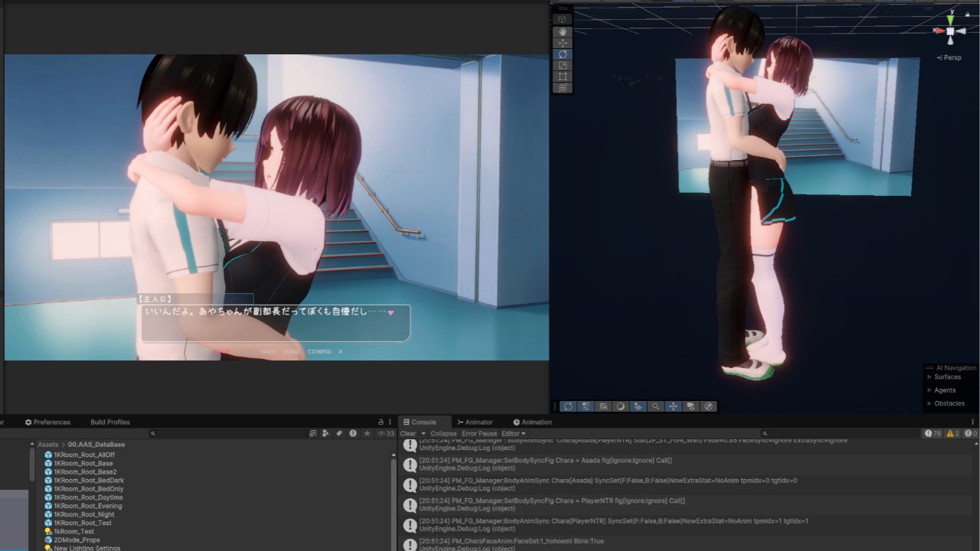The height and width of the screenshot is (551, 980).
Task: Click CONFIG in the game dialogue menu
Action: pyautogui.click(x=319, y=352)
